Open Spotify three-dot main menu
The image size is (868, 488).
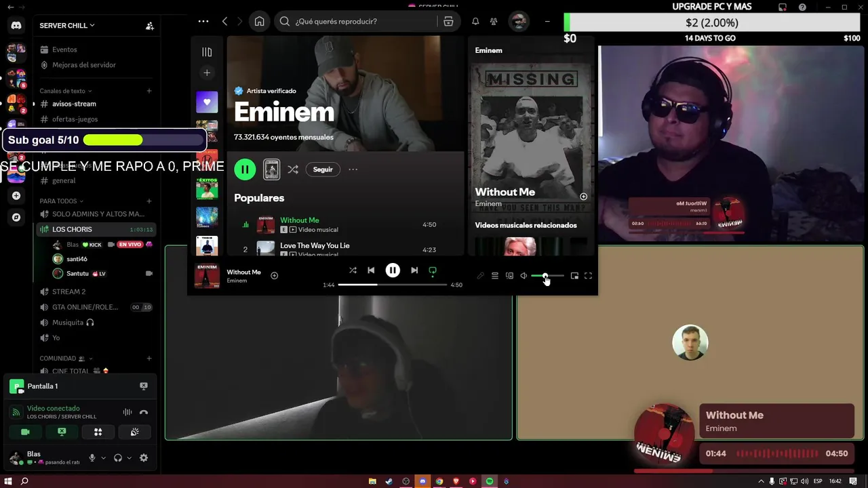(203, 22)
